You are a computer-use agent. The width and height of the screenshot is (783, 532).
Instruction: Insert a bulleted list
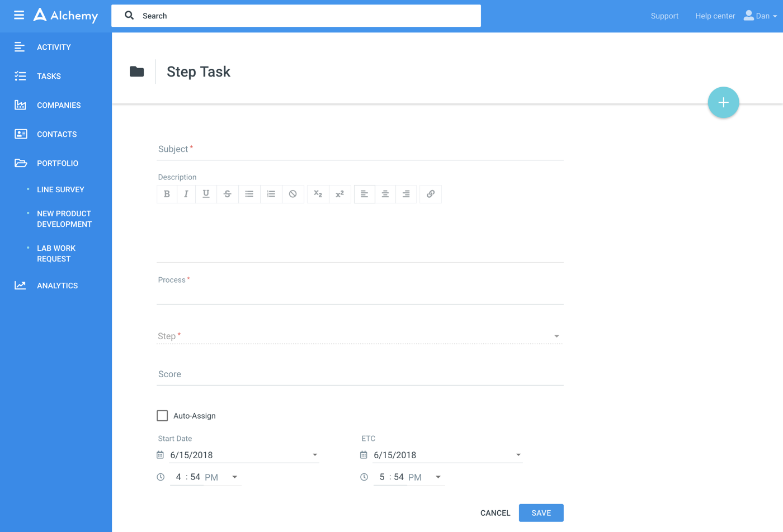(x=249, y=194)
